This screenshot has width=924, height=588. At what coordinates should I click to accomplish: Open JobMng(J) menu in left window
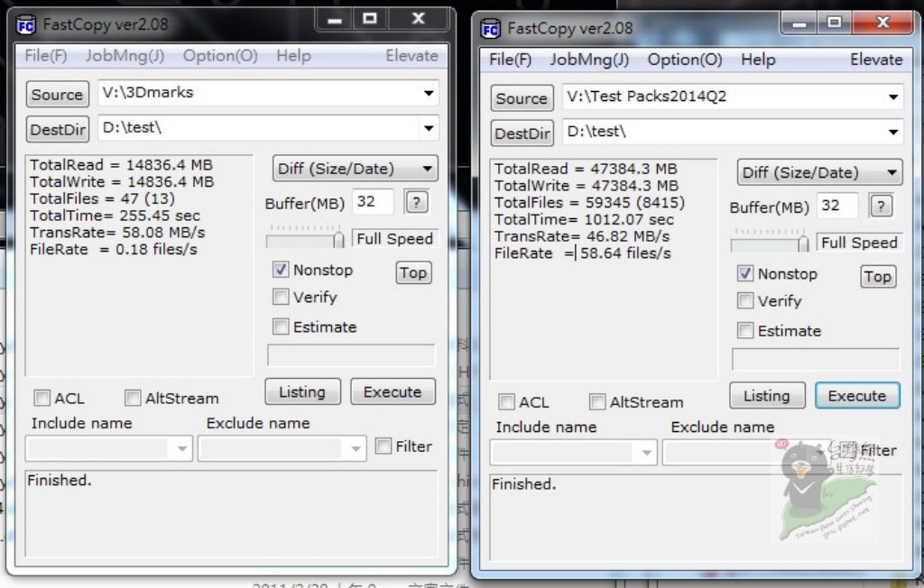[x=125, y=56]
